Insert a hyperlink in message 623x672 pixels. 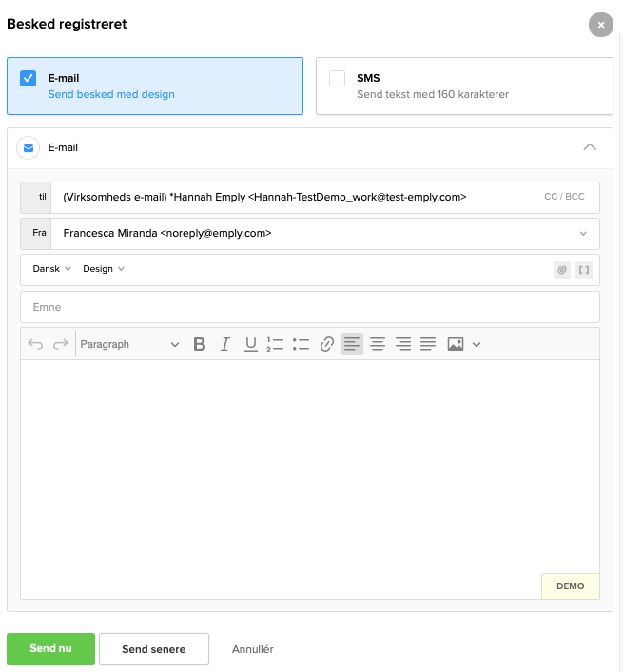pyautogui.click(x=327, y=344)
